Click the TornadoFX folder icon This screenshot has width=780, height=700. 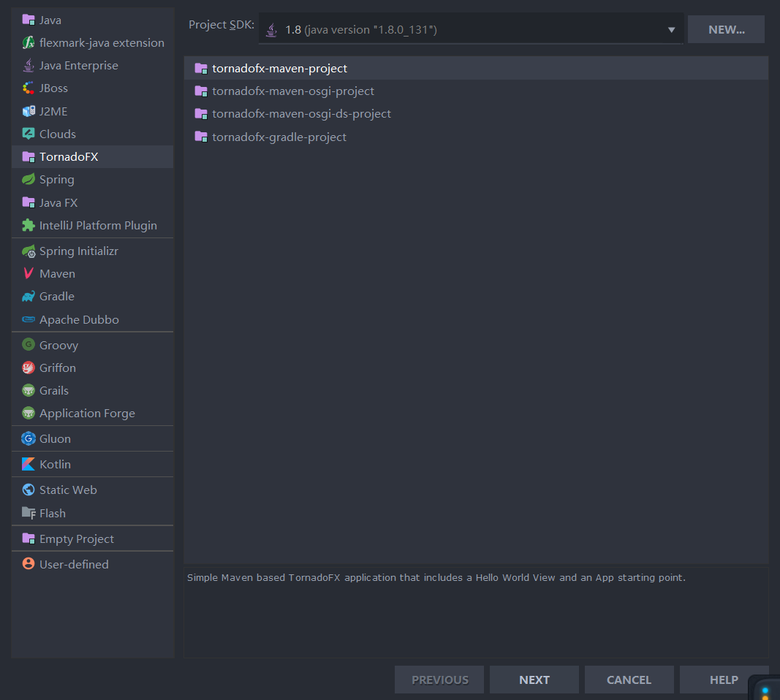click(x=29, y=156)
